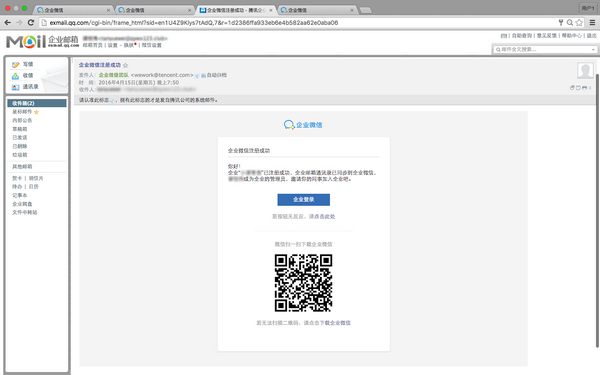Click the 自动归档 archive icon
Image resolution: width=600 pixels, height=375 pixels.
point(203,75)
